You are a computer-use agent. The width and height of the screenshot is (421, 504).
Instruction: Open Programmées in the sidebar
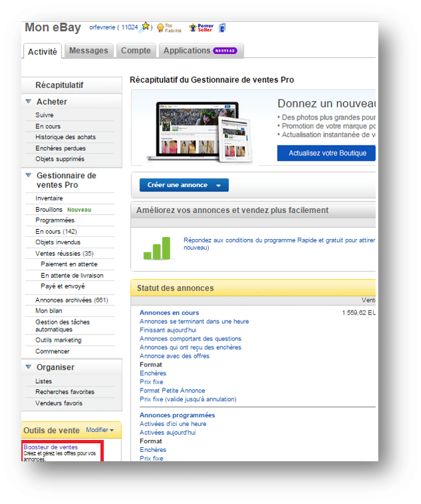[55, 220]
